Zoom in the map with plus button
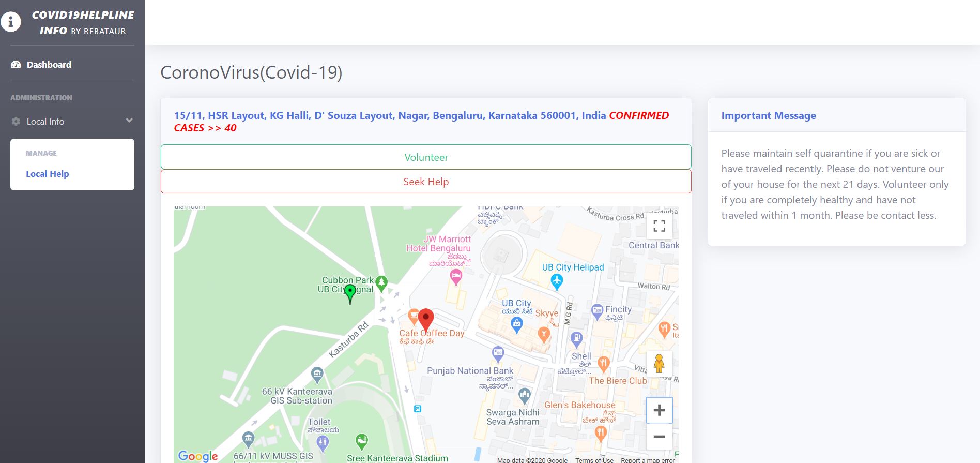The width and height of the screenshot is (980, 463). tap(659, 410)
